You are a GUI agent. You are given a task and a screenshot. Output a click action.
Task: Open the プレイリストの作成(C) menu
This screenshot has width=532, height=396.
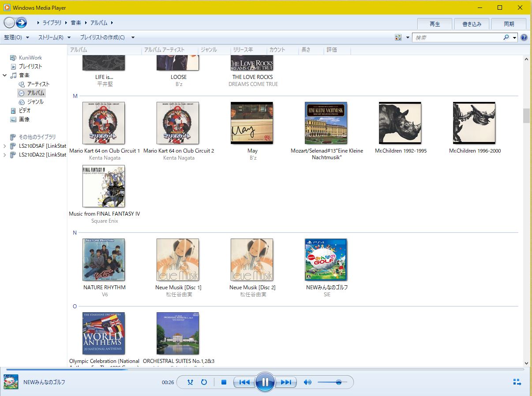[107, 37]
